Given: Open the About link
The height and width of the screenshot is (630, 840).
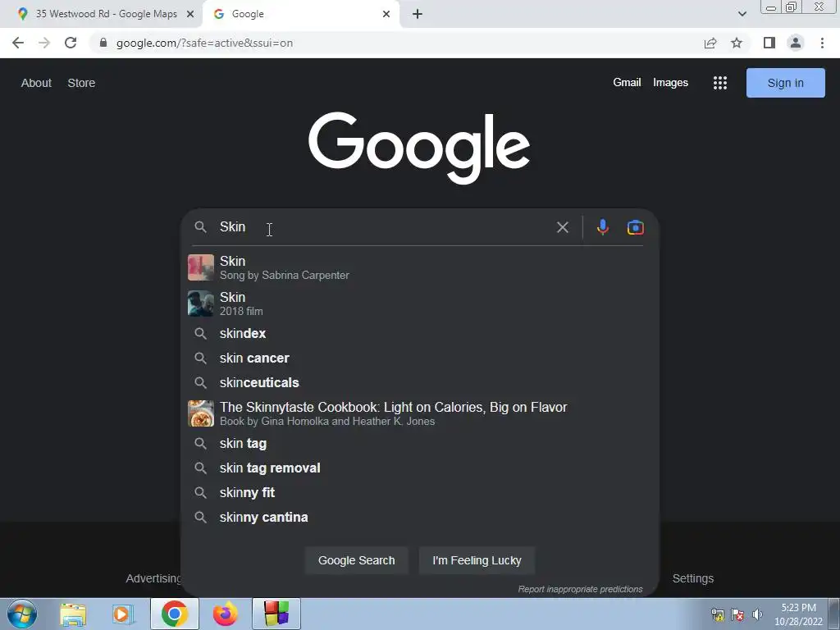Looking at the screenshot, I should coord(36,83).
